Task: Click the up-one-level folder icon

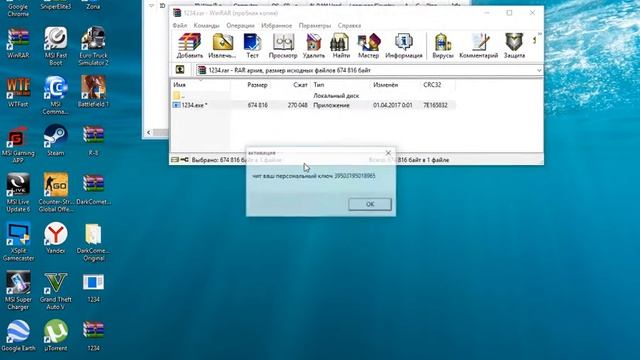Action: point(180,70)
